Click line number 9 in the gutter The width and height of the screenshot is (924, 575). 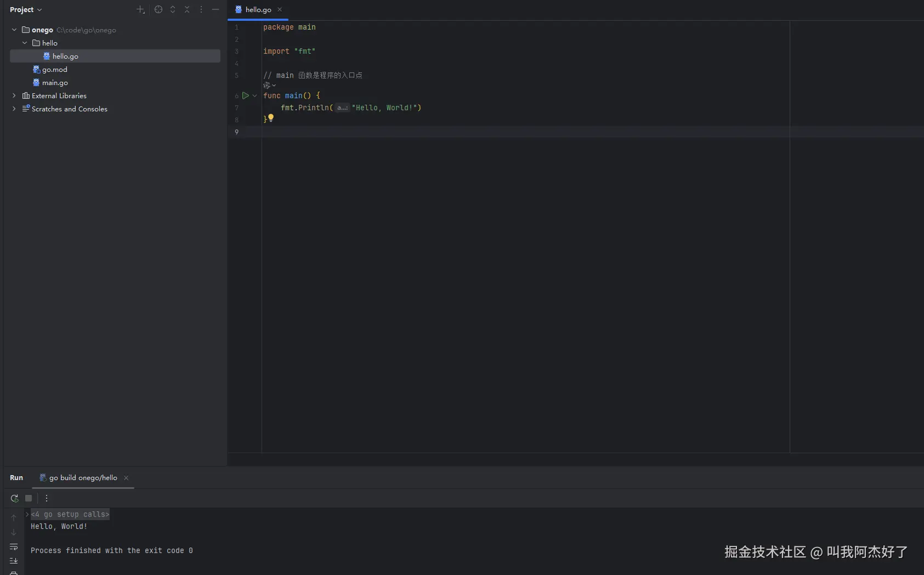(x=237, y=132)
